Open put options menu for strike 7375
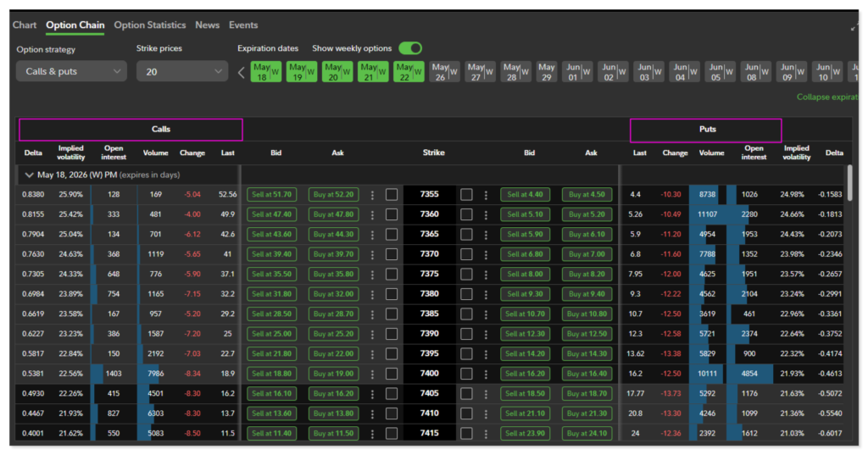This screenshot has height=455, width=868. (486, 275)
